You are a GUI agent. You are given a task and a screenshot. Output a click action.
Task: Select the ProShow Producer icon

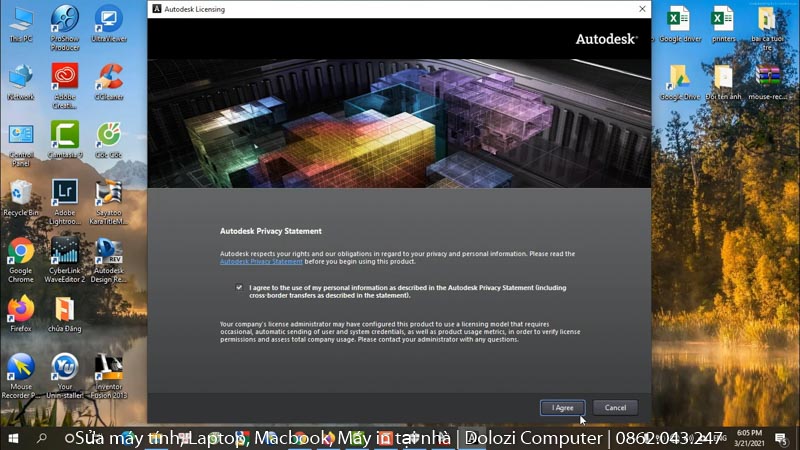point(65,20)
